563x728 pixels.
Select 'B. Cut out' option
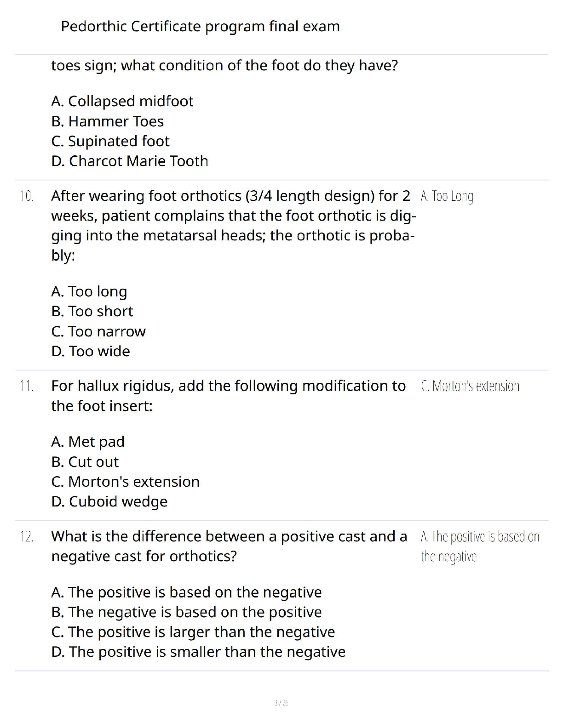click(x=85, y=462)
